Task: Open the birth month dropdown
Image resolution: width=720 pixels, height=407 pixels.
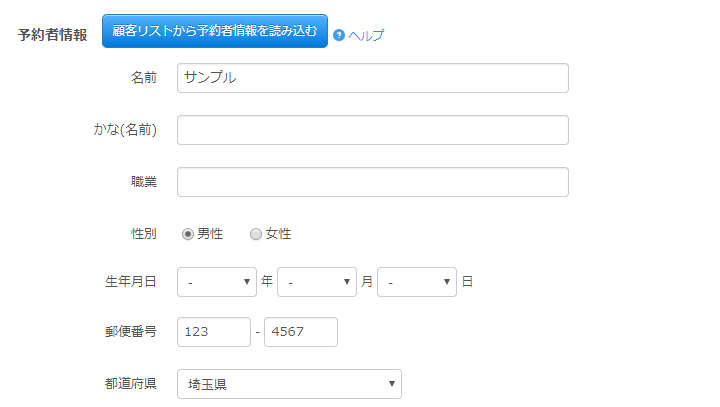Action: tap(317, 282)
